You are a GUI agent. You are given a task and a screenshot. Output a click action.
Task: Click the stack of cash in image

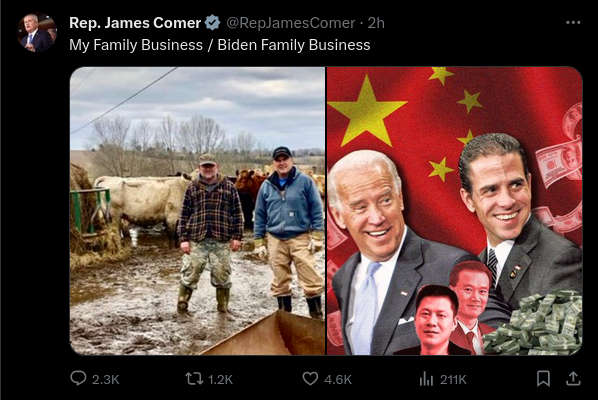(534, 325)
